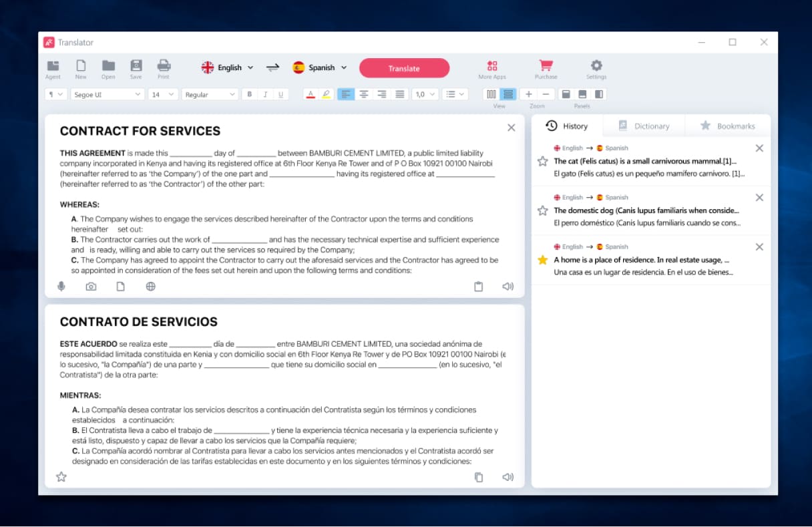
Task: Toggle the top panel
Action: pos(566,94)
